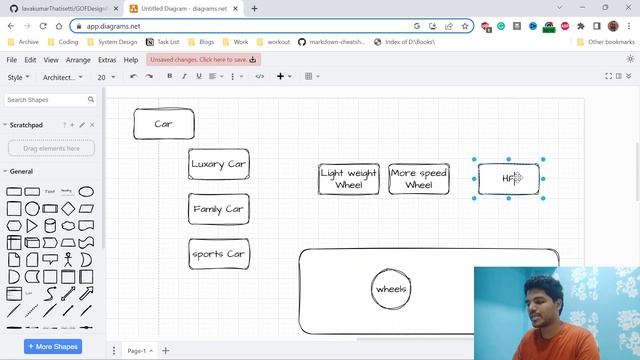The image size is (640, 360).
Task: Click the Scratchpad edit pencil icon
Action: pyautogui.click(x=82, y=125)
